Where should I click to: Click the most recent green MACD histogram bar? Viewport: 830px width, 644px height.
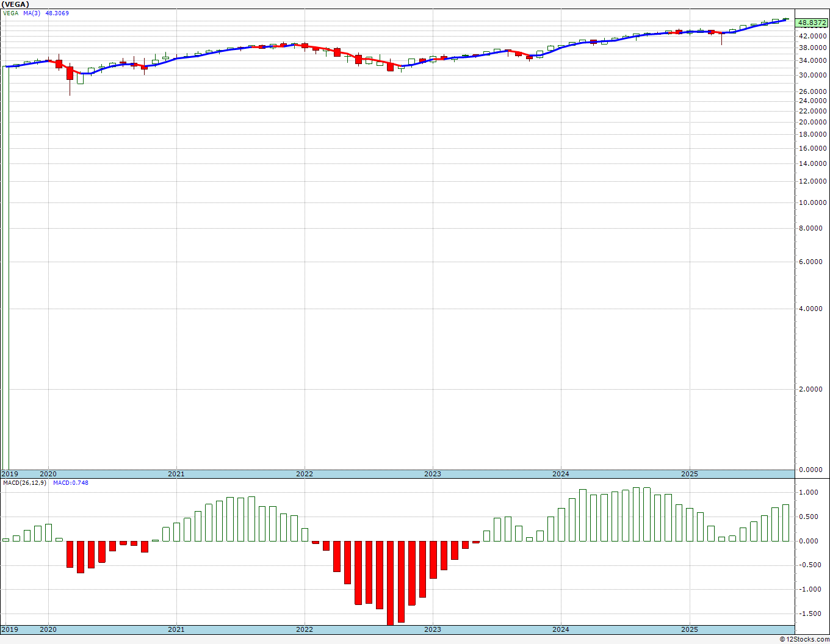785,523
